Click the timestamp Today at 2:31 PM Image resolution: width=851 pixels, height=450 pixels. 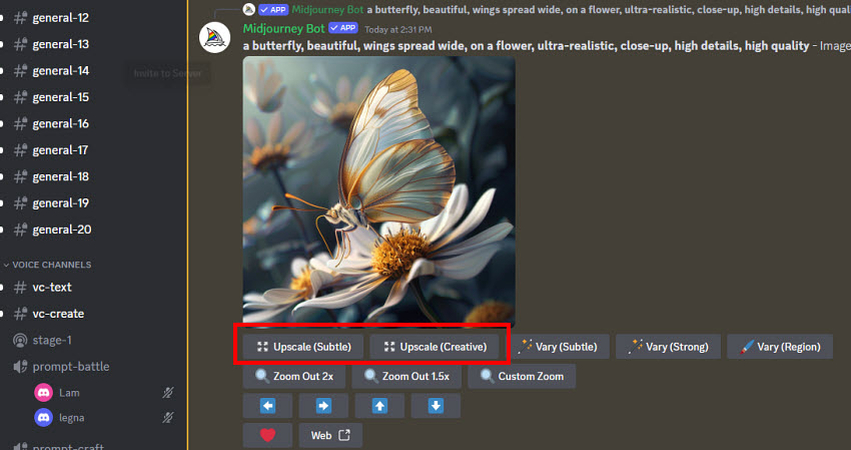(x=398, y=29)
